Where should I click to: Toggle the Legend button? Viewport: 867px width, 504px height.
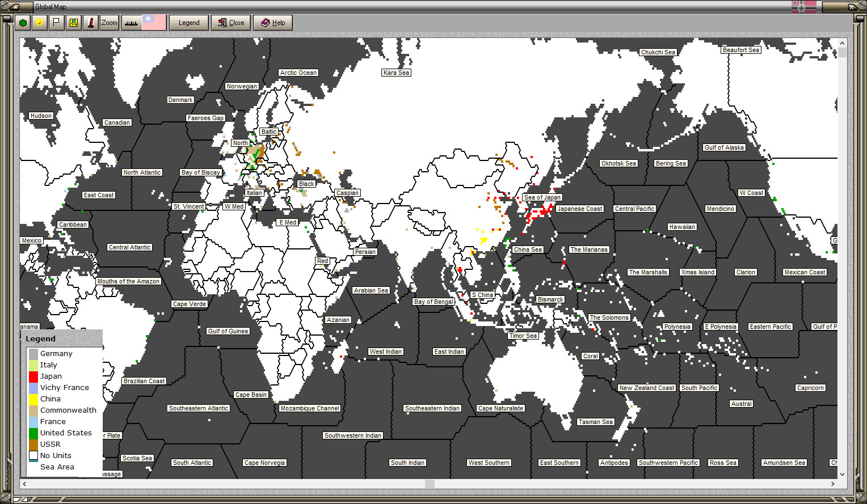tap(189, 23)
